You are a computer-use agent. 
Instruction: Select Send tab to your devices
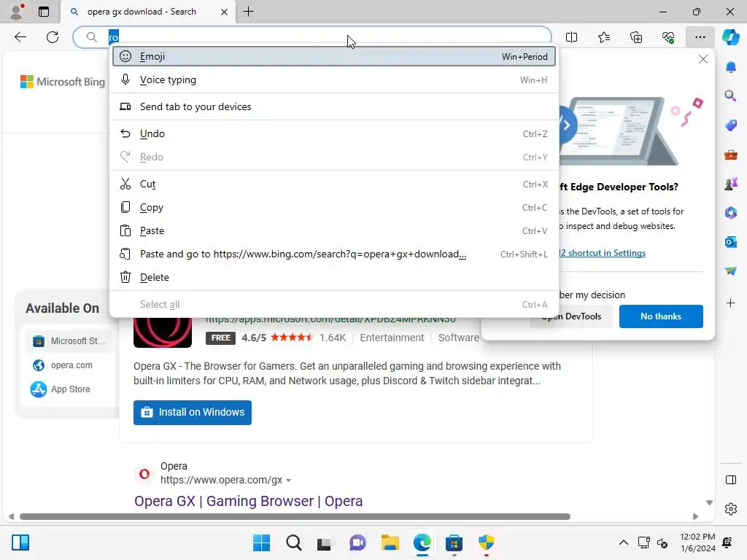334,106
